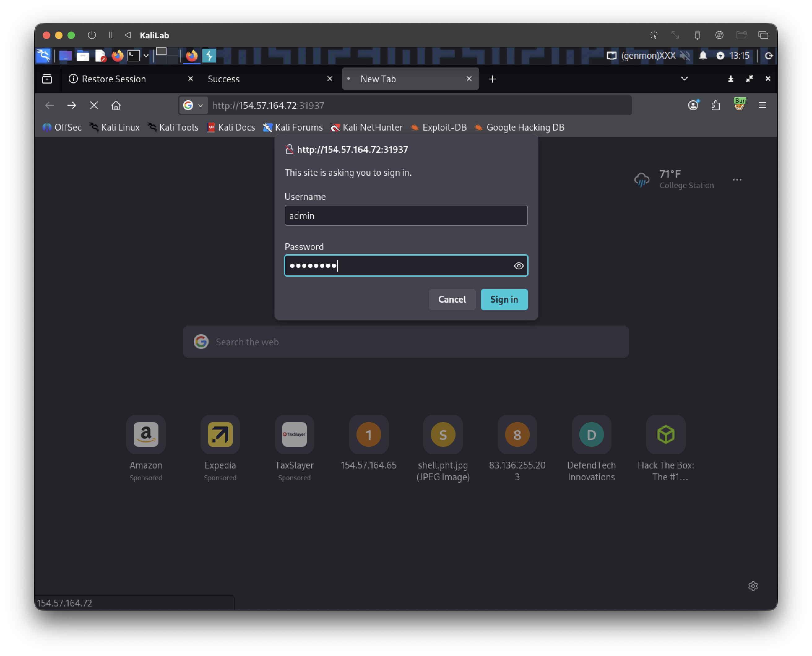Expand the terminal launcher dropdown arrow
Screen dimensions: 812x656
[x=146, y=56]
